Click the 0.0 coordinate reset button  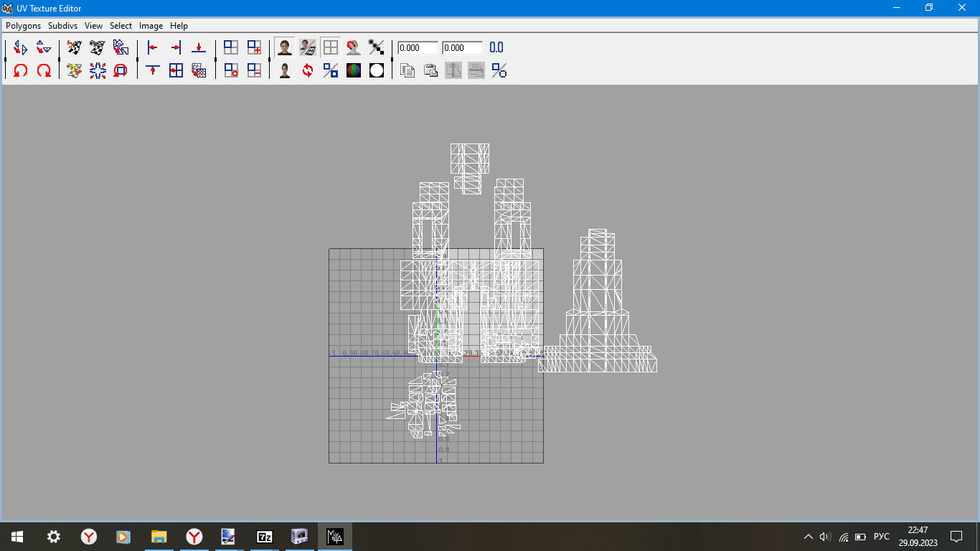coord(496,48)
